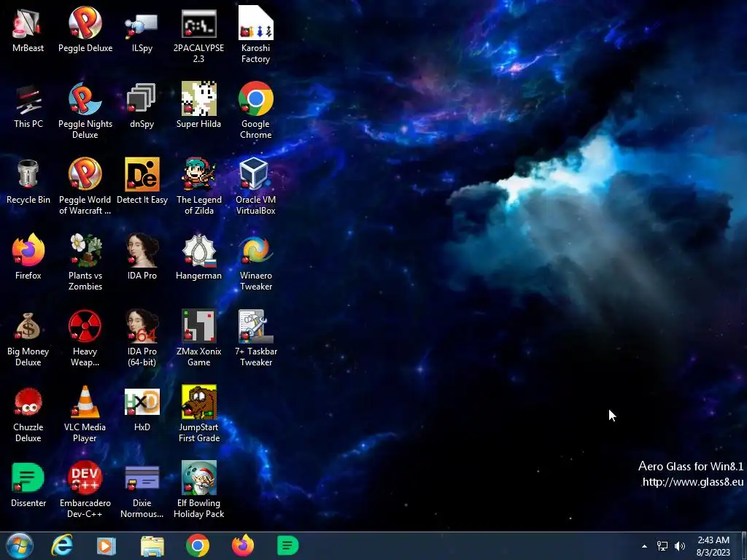Open the taskbar clock and date

pyautogui.click(x=713, y=546)
